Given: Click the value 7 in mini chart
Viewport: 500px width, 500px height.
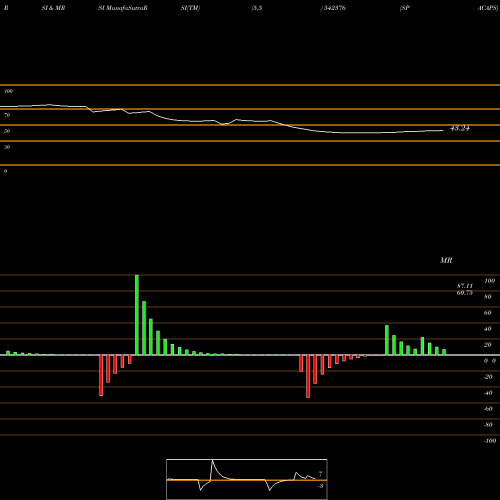Looking at the screenshot, I should [321, 473].
